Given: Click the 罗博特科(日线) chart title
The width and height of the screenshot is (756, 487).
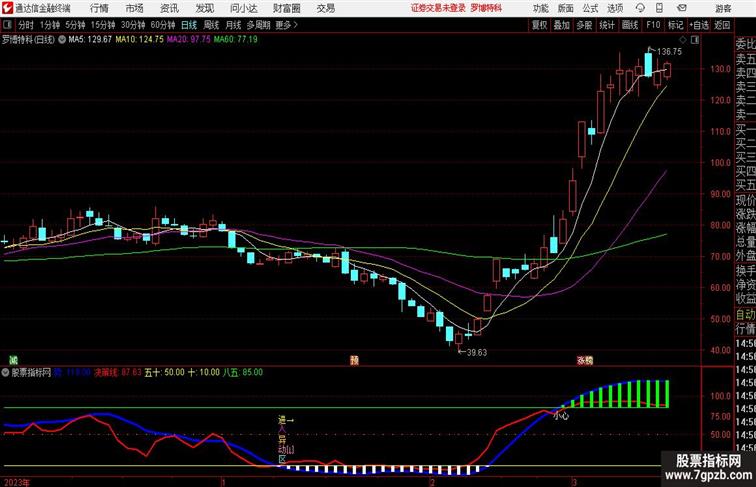Looking at the screenshot, I should (28, 40).
